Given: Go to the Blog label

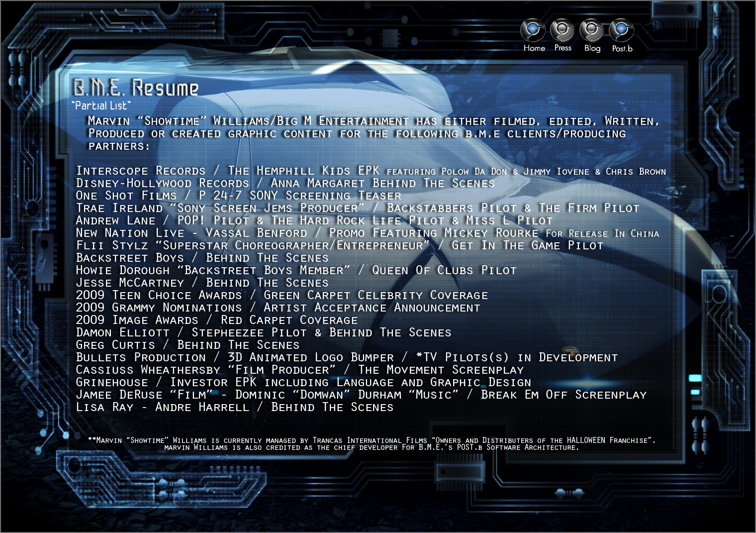Looking at the screenshot, I should coord(592,48).
